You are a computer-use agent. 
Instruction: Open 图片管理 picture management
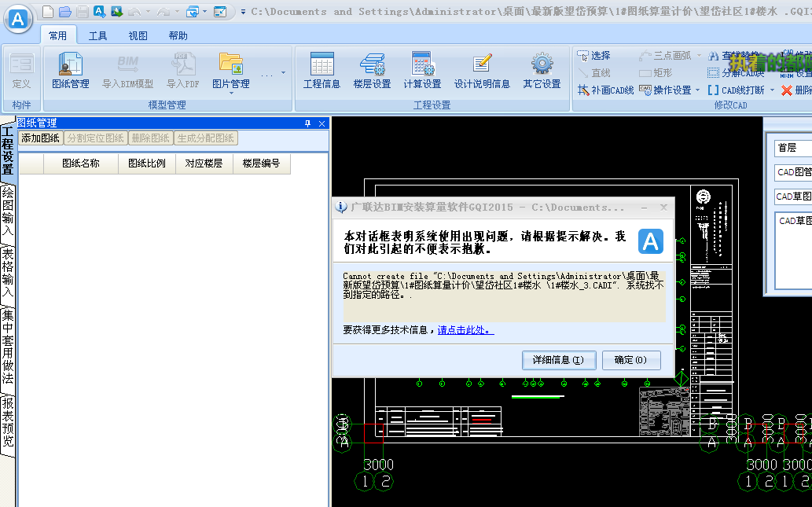[231, 71]
